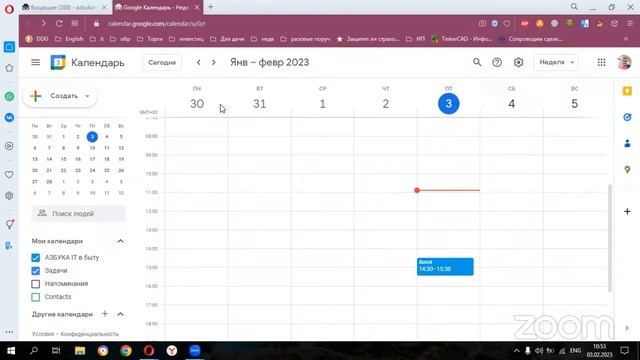Image resolution: width=640 pixels, height=360 pixels.
Task: Select Saturday 4 in the week header
Action: tap(511, 104)
